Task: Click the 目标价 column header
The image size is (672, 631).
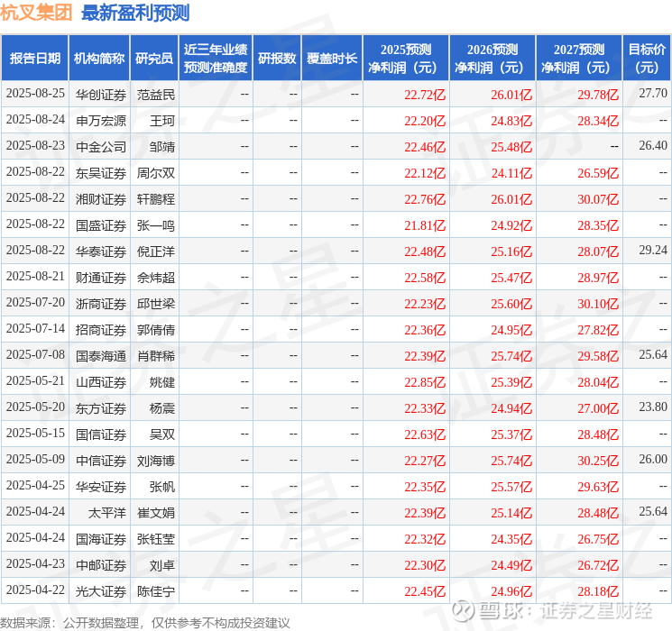Action: 647,59
